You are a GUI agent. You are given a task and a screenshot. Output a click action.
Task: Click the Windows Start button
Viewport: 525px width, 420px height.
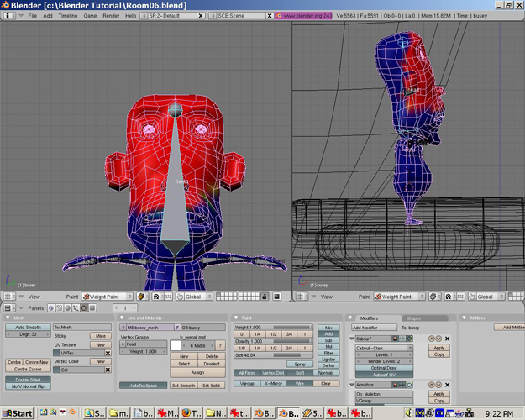point(17,413)
